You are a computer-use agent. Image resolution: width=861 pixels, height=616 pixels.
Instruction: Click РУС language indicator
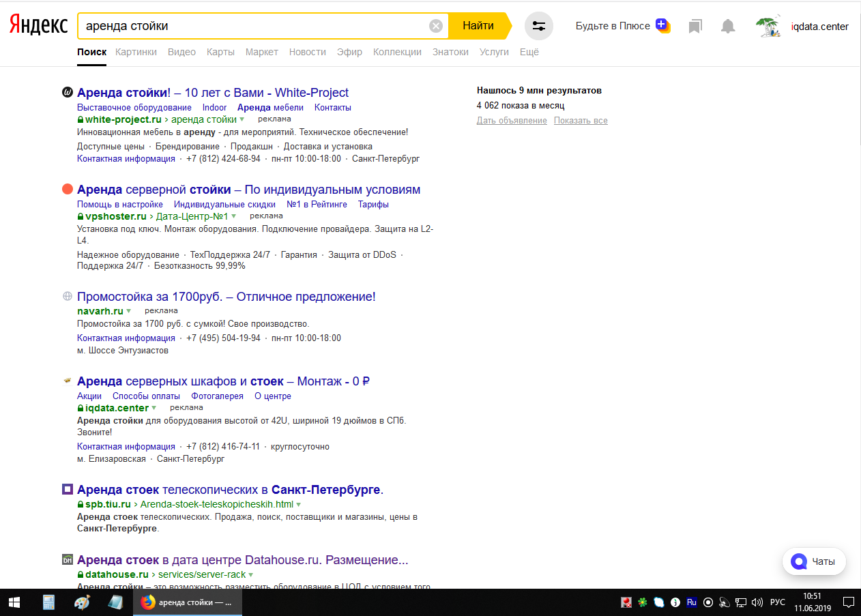pos(778,602)
